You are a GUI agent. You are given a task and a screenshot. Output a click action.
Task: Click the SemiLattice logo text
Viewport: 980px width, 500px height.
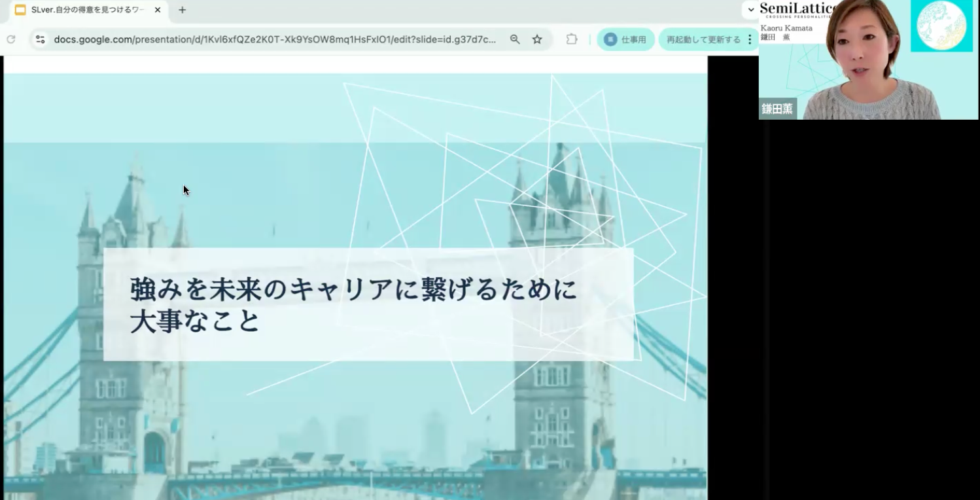click(x=798, y=9)
